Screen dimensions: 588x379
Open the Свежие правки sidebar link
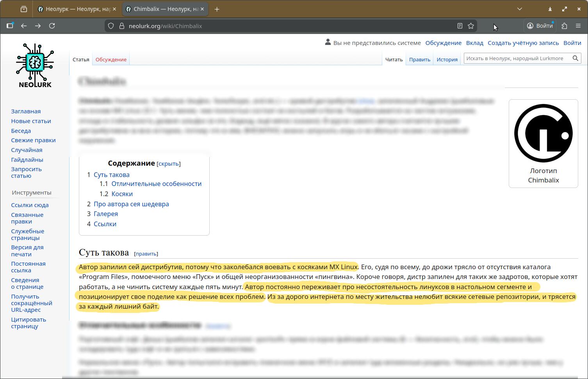[x=33, y=140]
